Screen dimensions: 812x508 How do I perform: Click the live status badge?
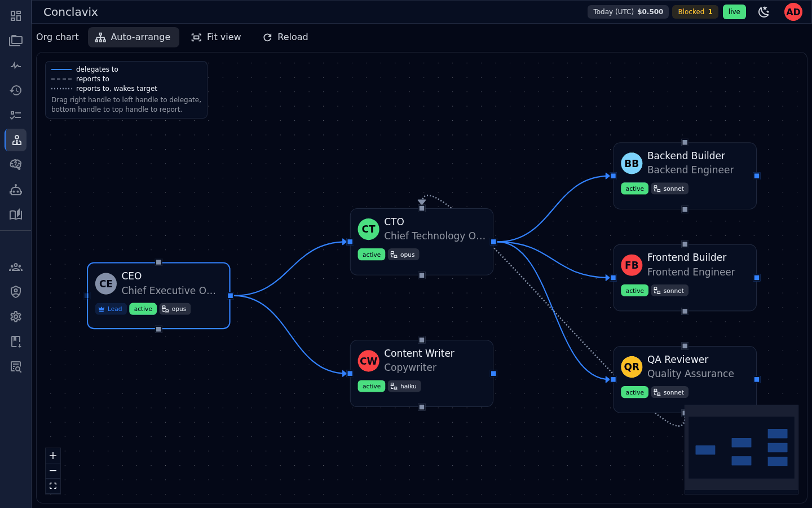point(734,12)
